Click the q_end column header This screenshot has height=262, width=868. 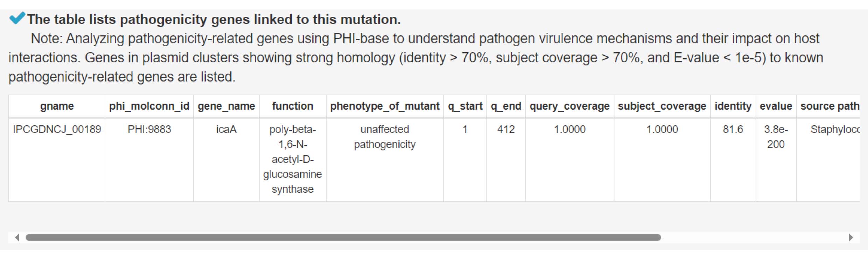506,106
